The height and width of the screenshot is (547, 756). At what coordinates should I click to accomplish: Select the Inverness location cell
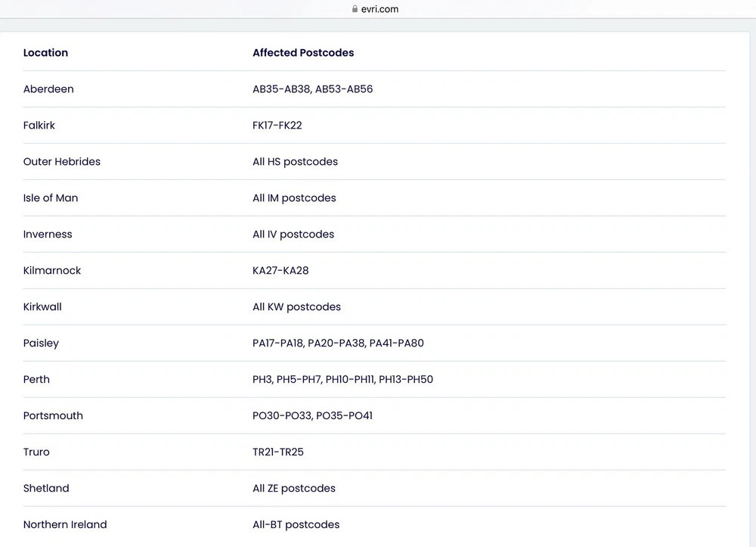[x=48, y=235]
